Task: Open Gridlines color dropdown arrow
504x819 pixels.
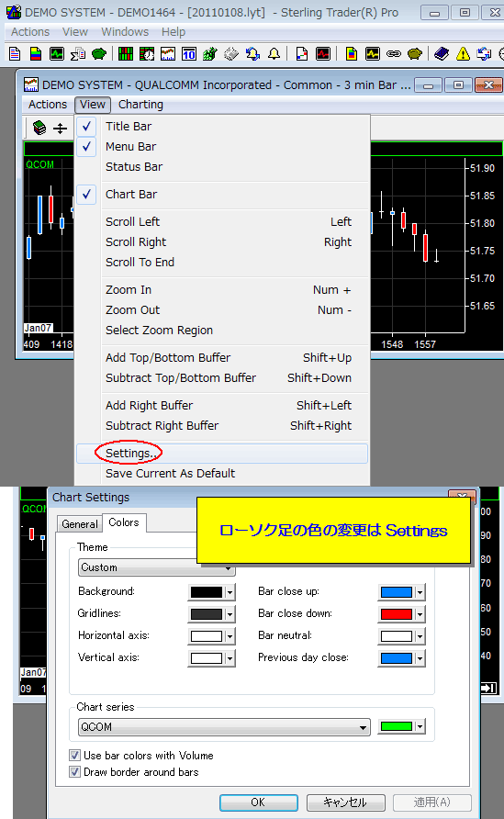Action: 230,614
